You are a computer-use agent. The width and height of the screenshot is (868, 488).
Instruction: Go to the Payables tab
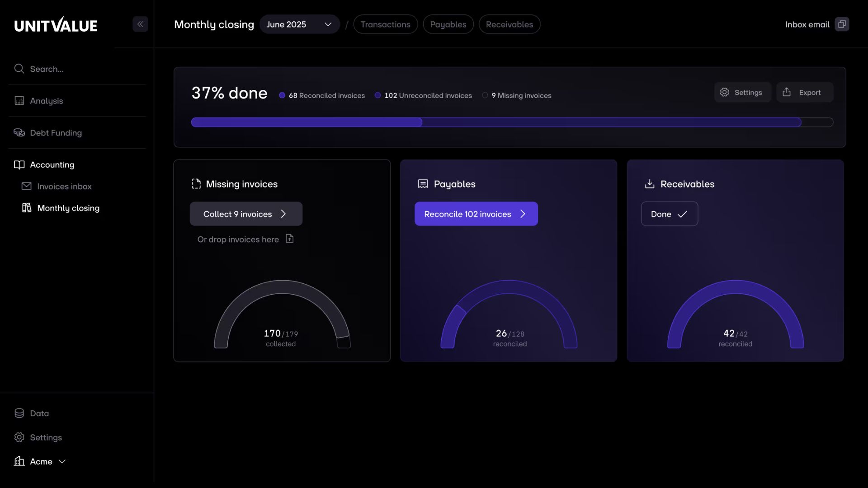tap(448, 24)
